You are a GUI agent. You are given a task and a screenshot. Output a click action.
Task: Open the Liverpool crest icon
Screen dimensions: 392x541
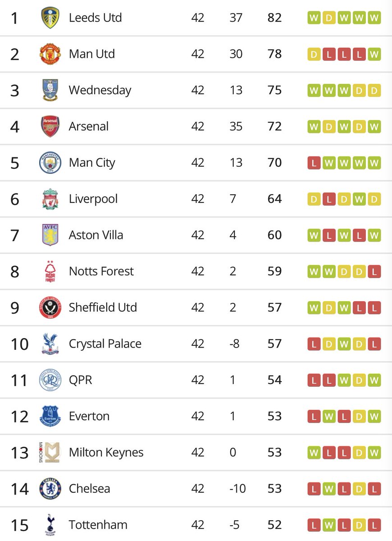50,199
